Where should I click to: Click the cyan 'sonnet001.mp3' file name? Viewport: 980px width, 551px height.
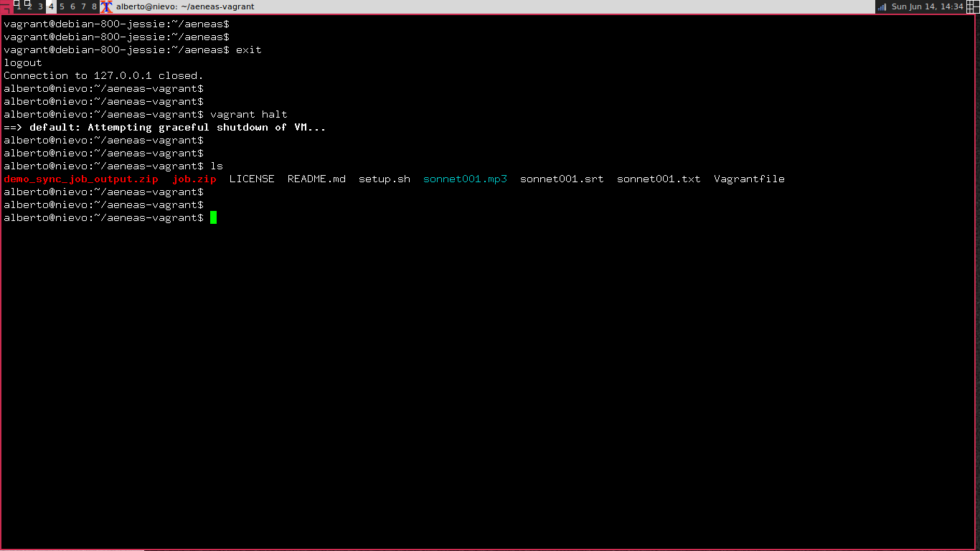465,179
